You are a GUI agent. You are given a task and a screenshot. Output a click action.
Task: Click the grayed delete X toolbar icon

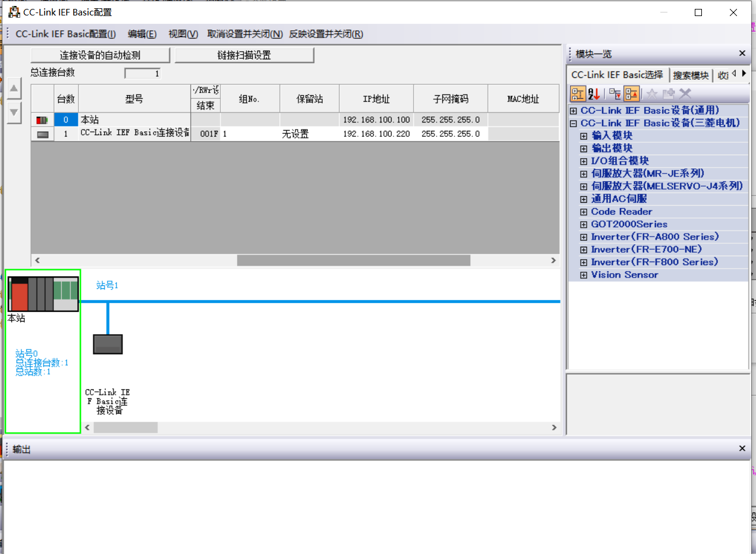[x=685, y=93]
